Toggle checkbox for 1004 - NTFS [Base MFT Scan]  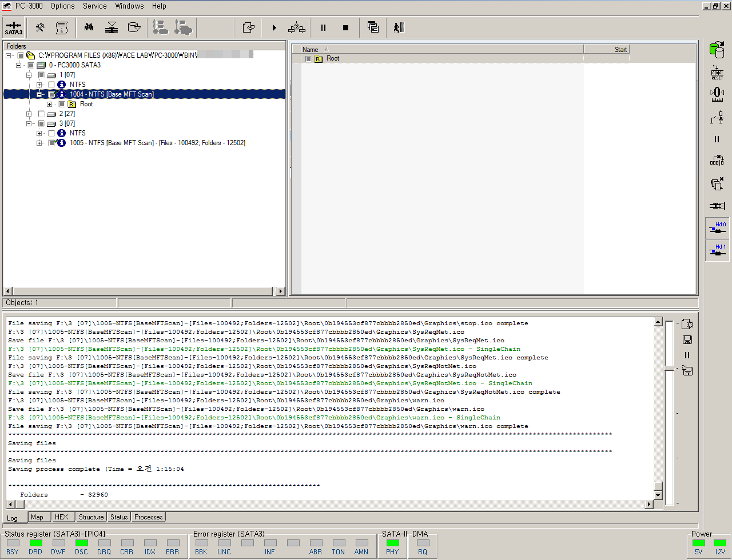pyautogui.click(x=51, y=94)
